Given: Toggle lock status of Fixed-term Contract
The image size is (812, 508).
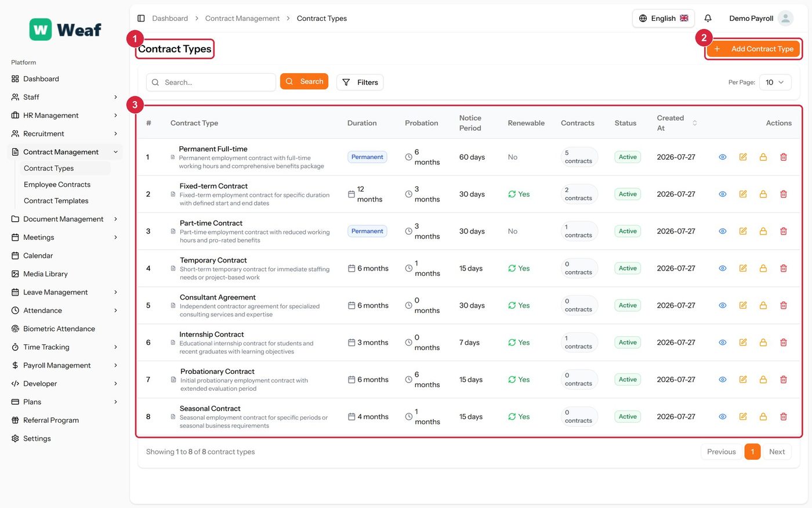Looking at the screenshot, I should click(x=763, y=194).
